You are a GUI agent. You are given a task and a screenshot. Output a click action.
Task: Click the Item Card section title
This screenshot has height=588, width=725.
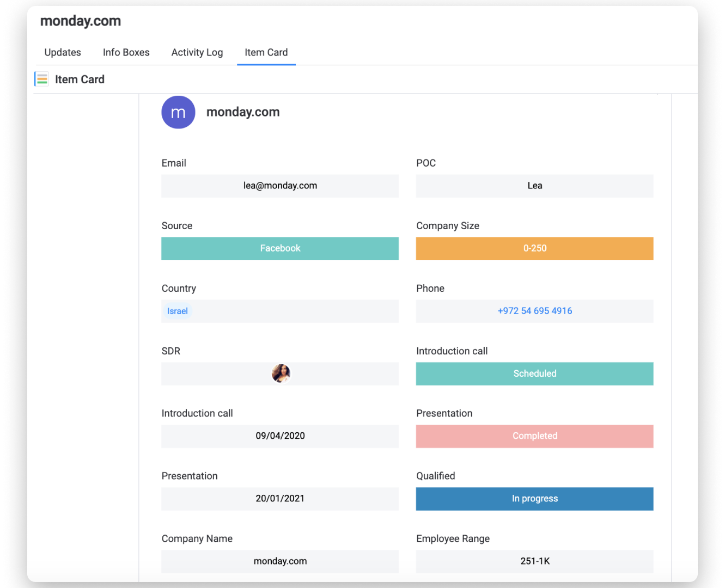point(80,79)
